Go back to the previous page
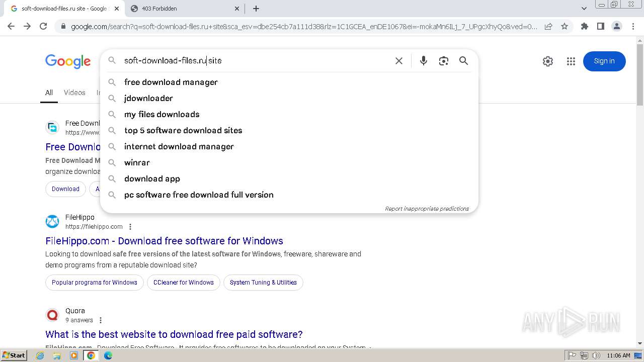This screenshot has height=362, width=644. pos(11,26)
